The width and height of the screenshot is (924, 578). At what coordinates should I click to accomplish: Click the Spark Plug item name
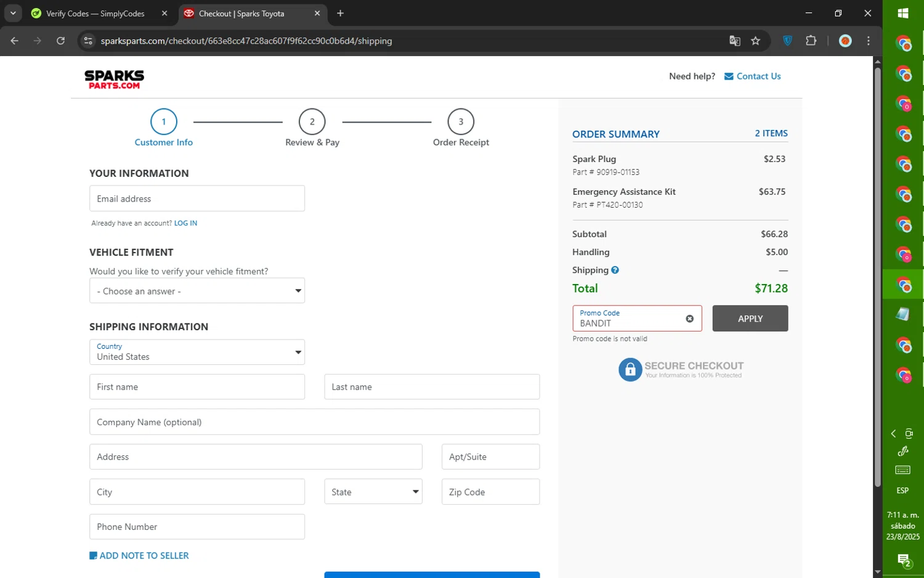[594, 159]
